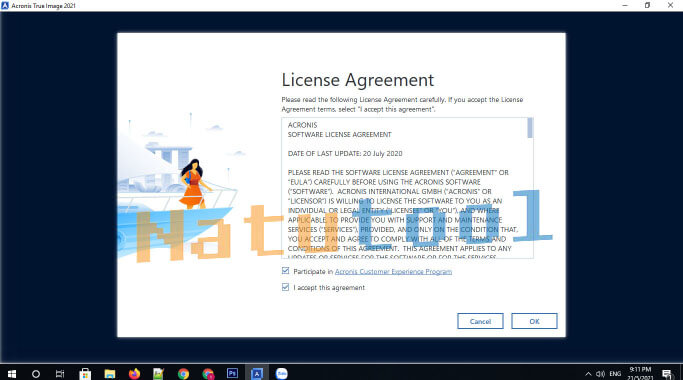This screenshot has width=683, height=380.
Task: Launch Microsoft Store from taskbar
Action: click(85, 373)
